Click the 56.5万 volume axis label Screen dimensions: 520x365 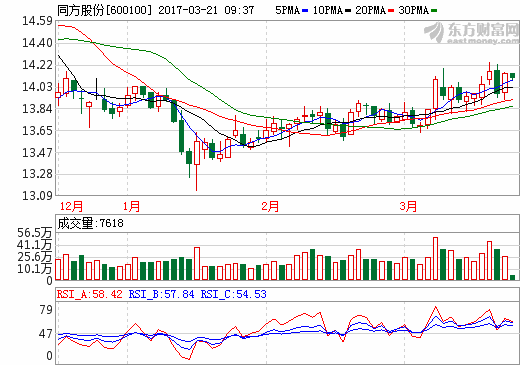(x=34, y=232)
